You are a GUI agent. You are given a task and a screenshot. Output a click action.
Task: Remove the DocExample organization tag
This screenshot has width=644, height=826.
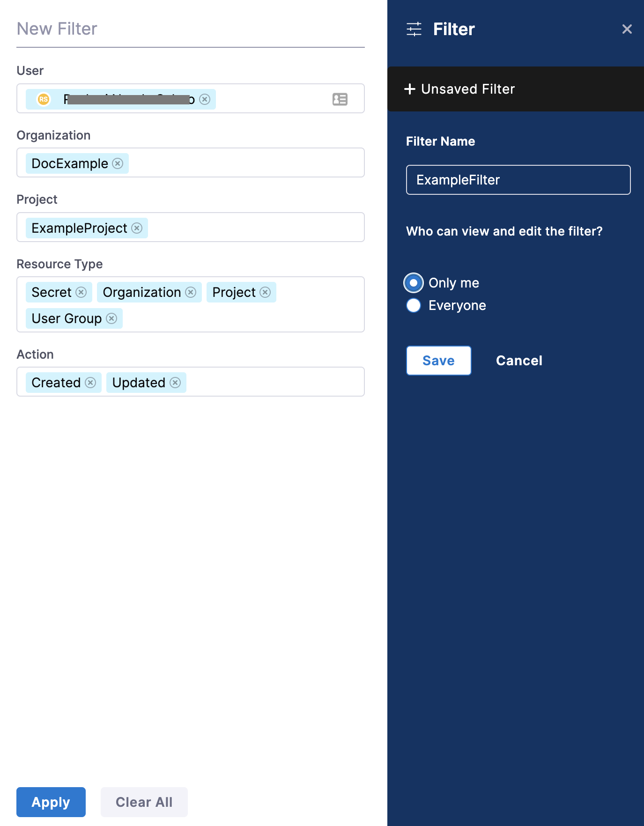[x=118, y=163]
